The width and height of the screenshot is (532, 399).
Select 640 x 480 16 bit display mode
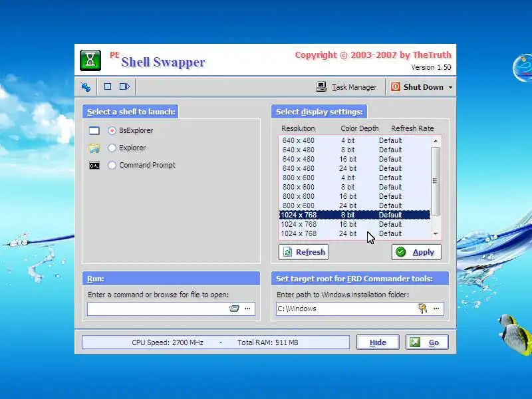(x=354, y=159)
